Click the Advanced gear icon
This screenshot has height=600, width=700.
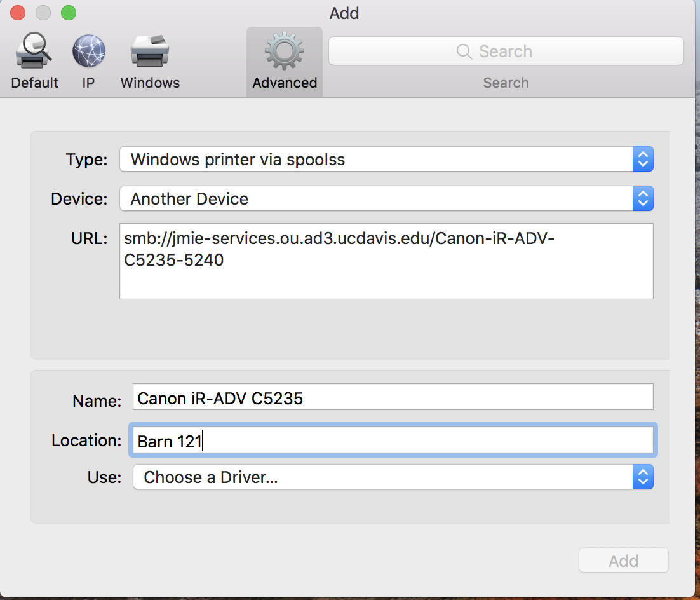(x=285, y=51)
